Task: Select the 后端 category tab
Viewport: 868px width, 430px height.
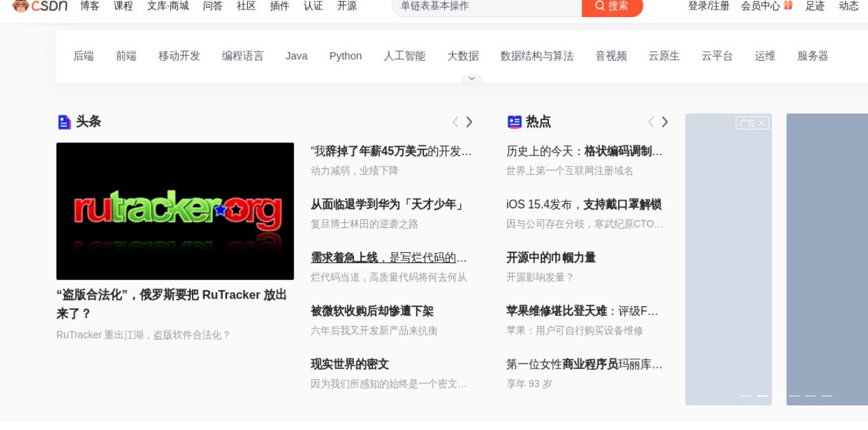Action: pos(83,56)
